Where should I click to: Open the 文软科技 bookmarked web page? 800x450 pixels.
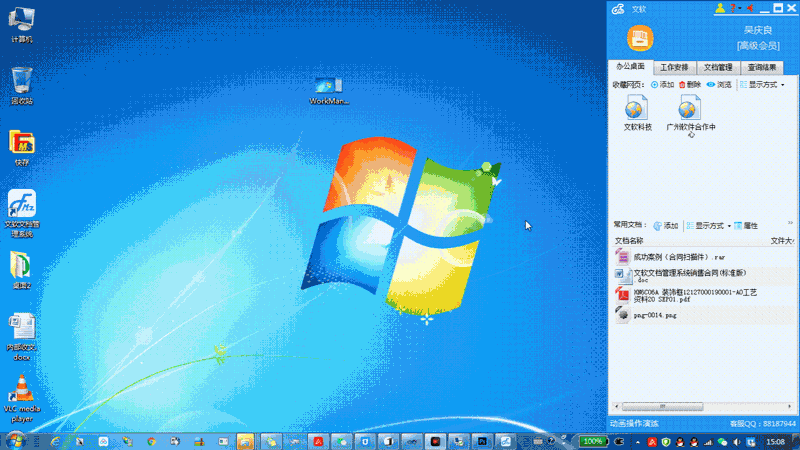(637, 113)
